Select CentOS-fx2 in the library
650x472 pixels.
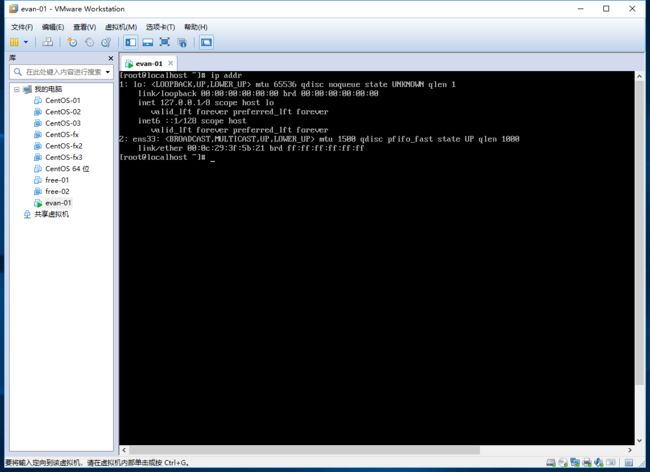pyautogui.click(x=63, y=146)
